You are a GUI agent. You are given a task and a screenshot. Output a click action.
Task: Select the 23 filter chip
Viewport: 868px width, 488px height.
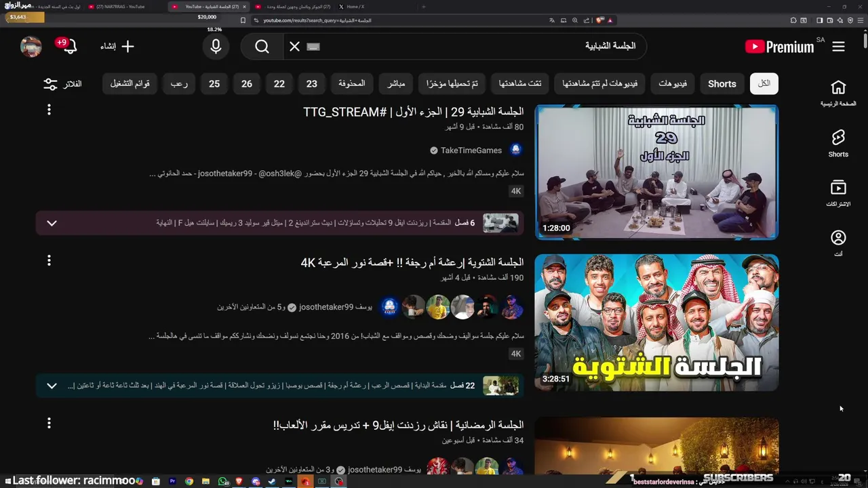point(312,84)
